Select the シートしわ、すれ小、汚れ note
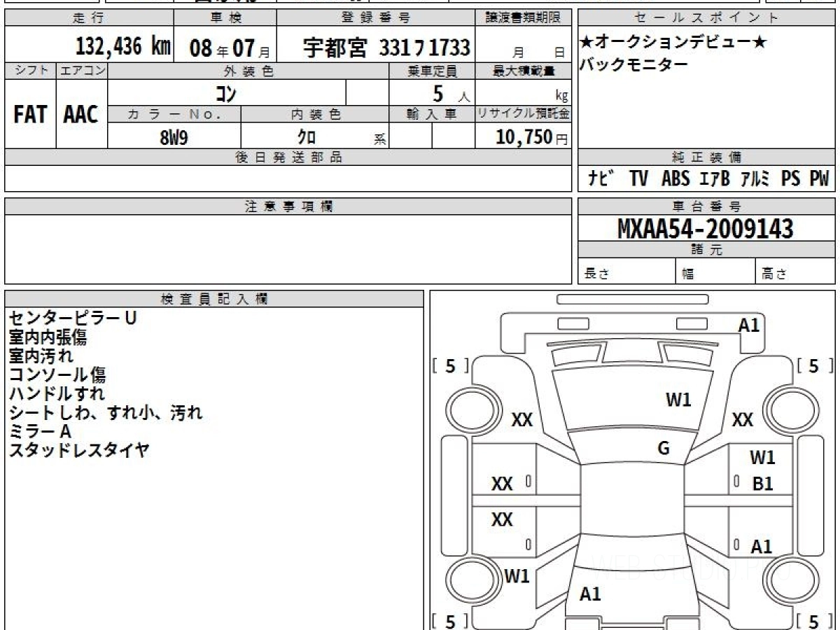The width and height of the screenshot is (840, 630). click(x=105, y=412)
